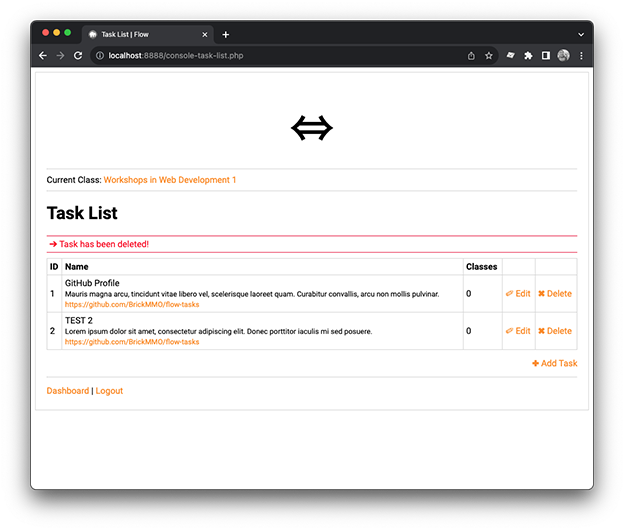
Task: Bookmark this page with the star icon
Action: 489,56
